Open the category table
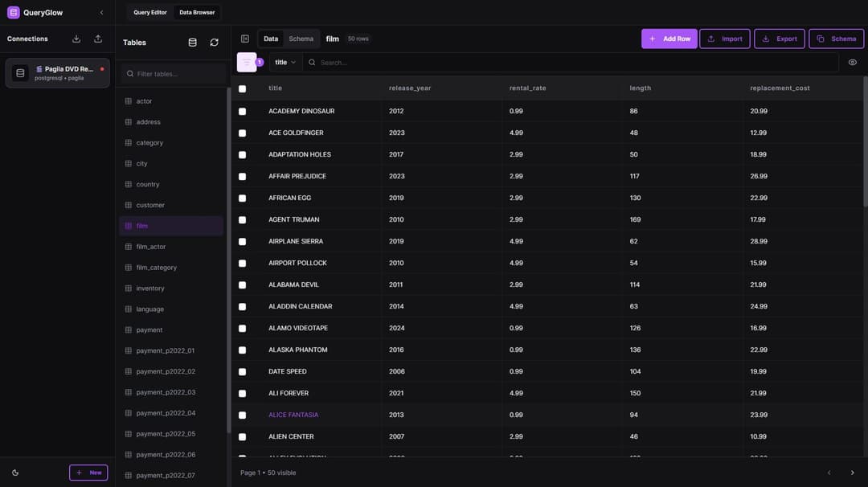 pyautogui.click(x=171, y=143)
